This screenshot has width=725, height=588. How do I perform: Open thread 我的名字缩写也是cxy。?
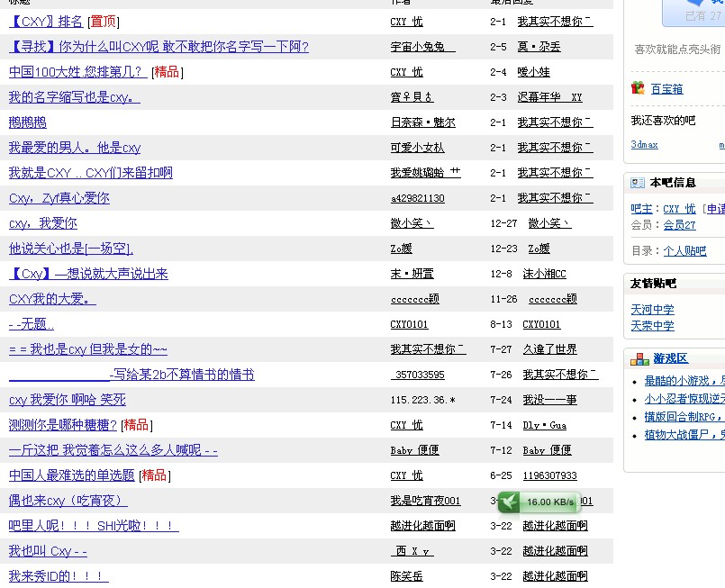tap(74, 97)
